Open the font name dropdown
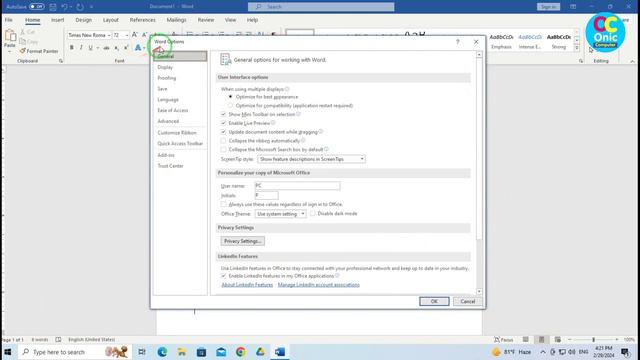 (x=109, y=36)
